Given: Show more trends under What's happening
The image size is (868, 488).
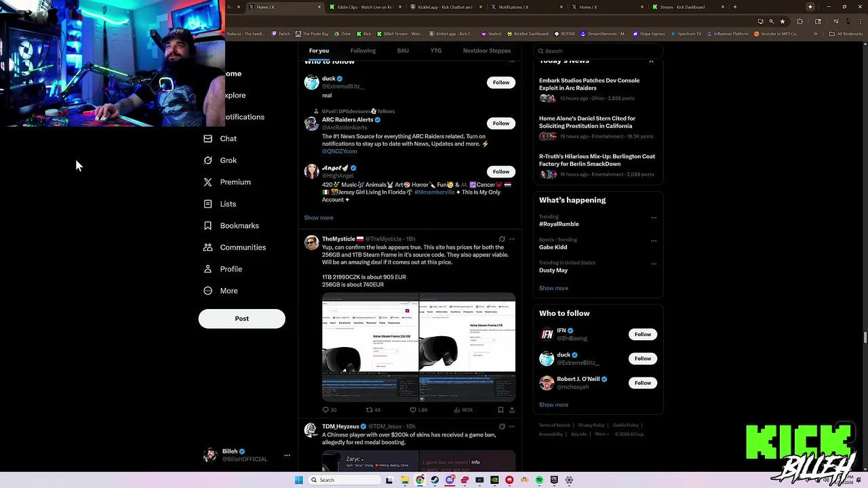Looking at the screenshot, I should pyautogui.click(x=553, y=288).
